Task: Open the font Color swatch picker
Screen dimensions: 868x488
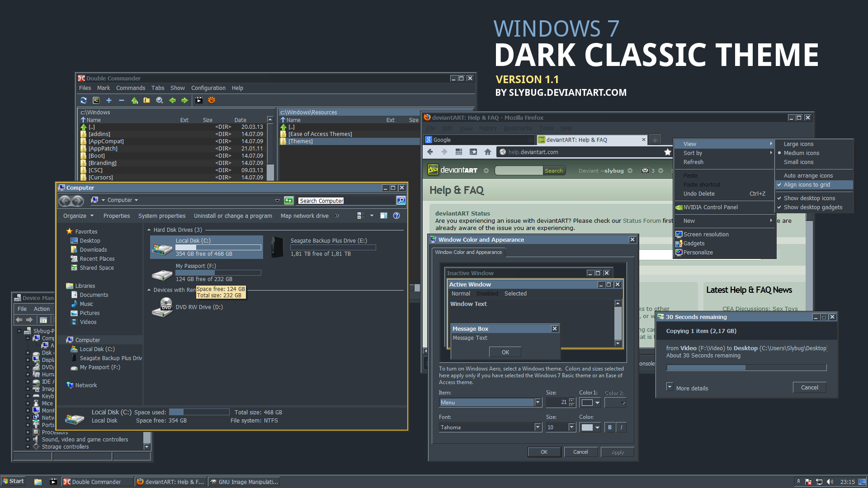Action: point(590,427)
